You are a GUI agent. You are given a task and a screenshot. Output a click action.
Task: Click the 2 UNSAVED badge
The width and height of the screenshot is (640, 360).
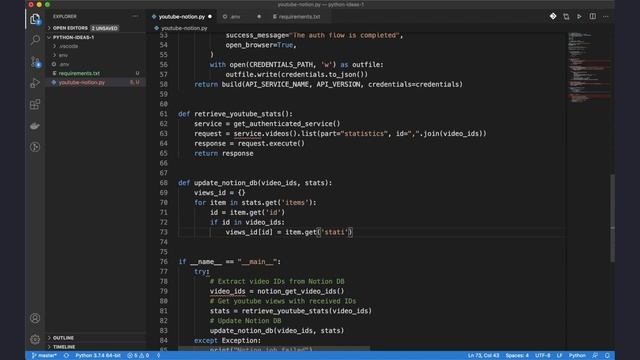(x=104, y=28)
